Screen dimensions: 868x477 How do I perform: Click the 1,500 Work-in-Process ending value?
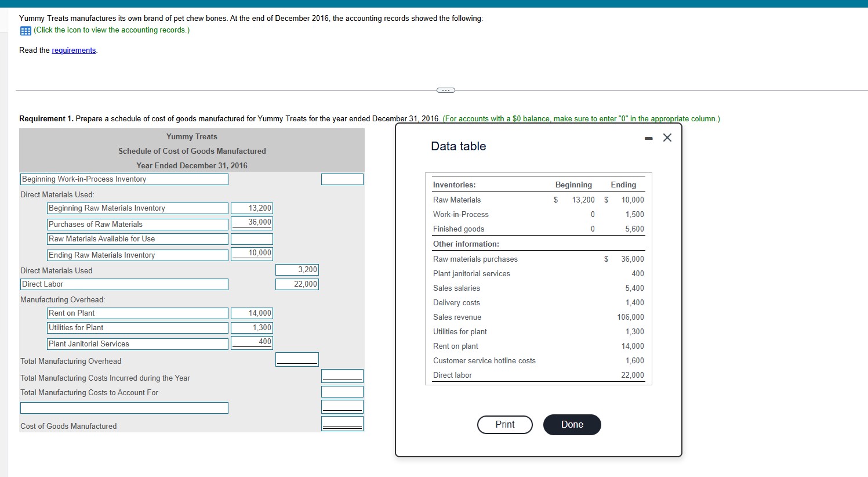634,214
